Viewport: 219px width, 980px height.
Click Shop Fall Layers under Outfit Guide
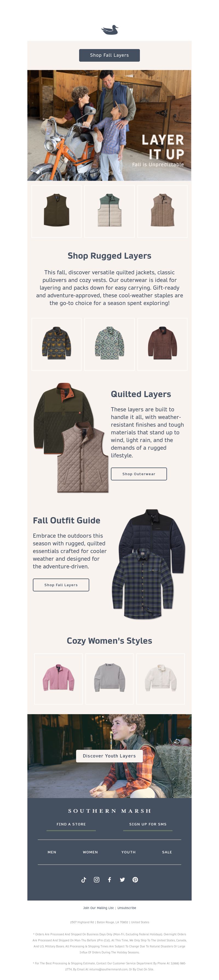point(61,585)
